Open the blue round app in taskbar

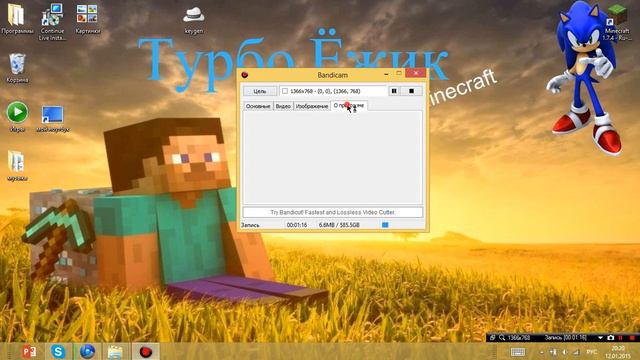(87, 351)
